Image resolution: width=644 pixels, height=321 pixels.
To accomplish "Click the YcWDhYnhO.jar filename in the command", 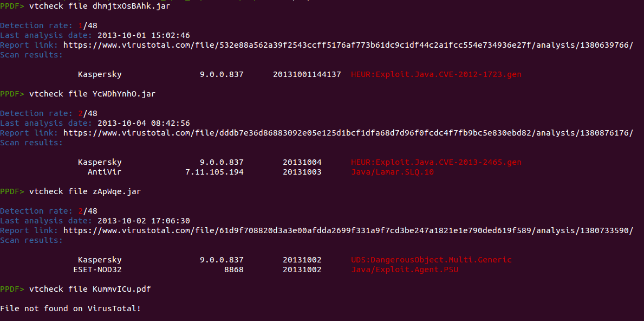I will [x=116, y=94].
